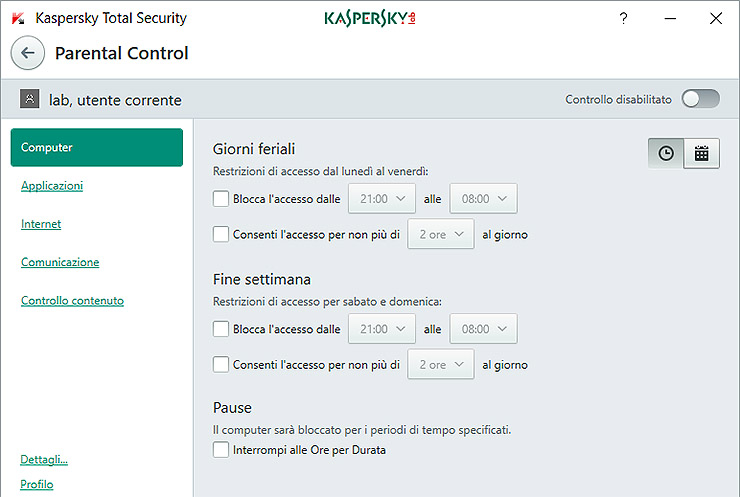Screen dimensions: 740x497
Task: Close the Kaspersky Total Security window
Action: [x=715, y=18]
